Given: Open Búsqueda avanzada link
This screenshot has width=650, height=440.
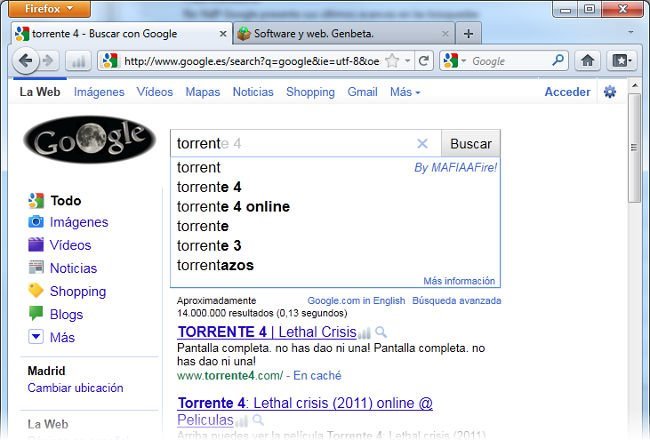Looking at the screenshot, I should click(x=456, y=300).
